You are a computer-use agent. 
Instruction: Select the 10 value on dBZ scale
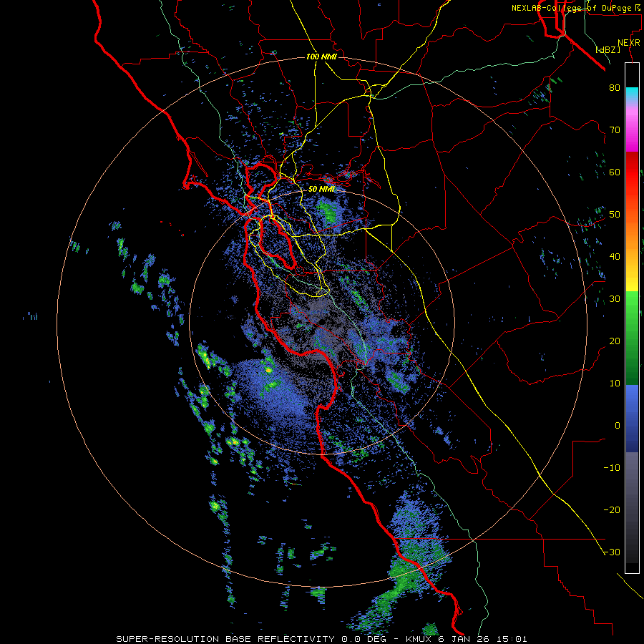coord(615,384)
